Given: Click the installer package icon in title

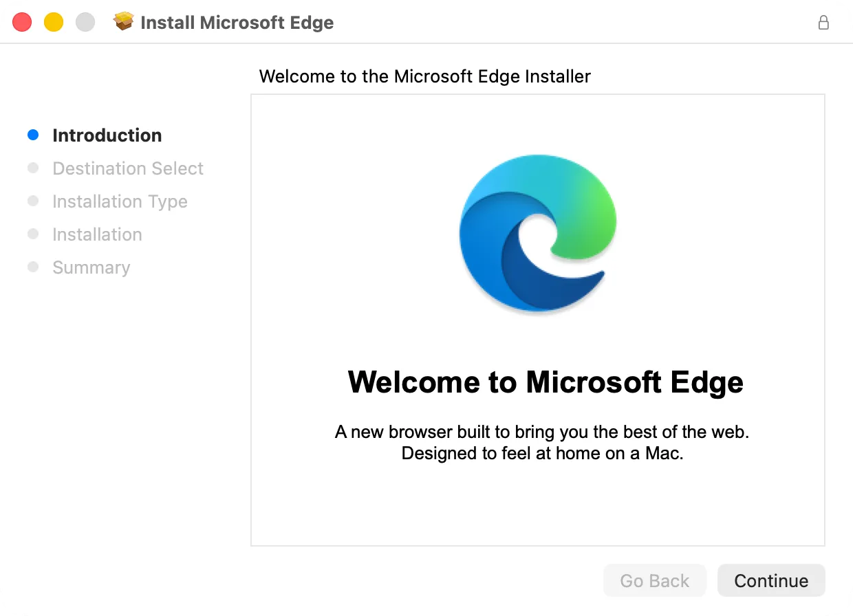Looking at the screenshot, I should click(124, 22).
